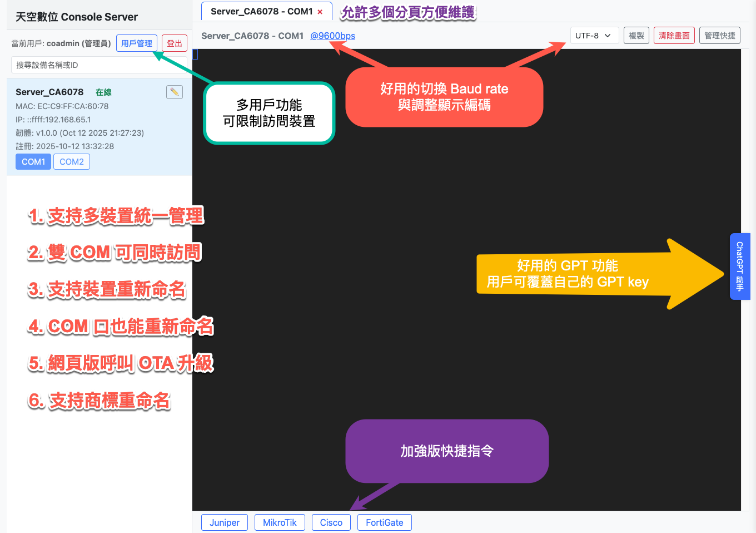Toggle back to the COM1 port

33,161
